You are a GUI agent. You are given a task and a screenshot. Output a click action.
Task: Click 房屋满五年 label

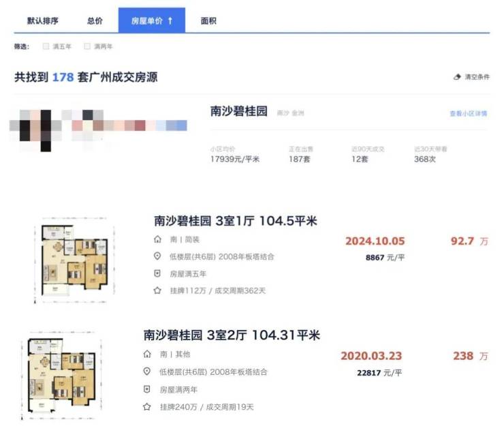coord(188,274)
